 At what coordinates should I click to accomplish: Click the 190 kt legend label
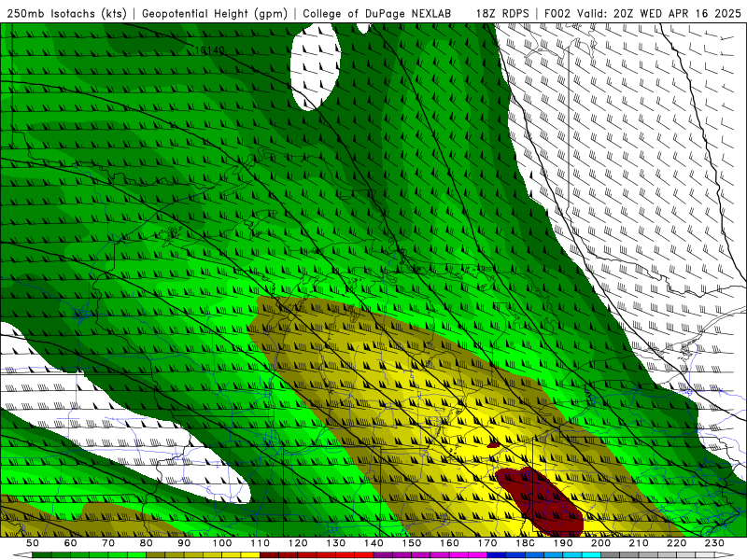pos(563,543)
